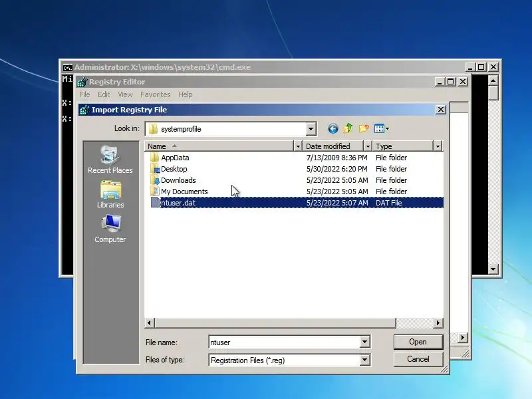Maximize the Registry Editor window

point(451,82)
